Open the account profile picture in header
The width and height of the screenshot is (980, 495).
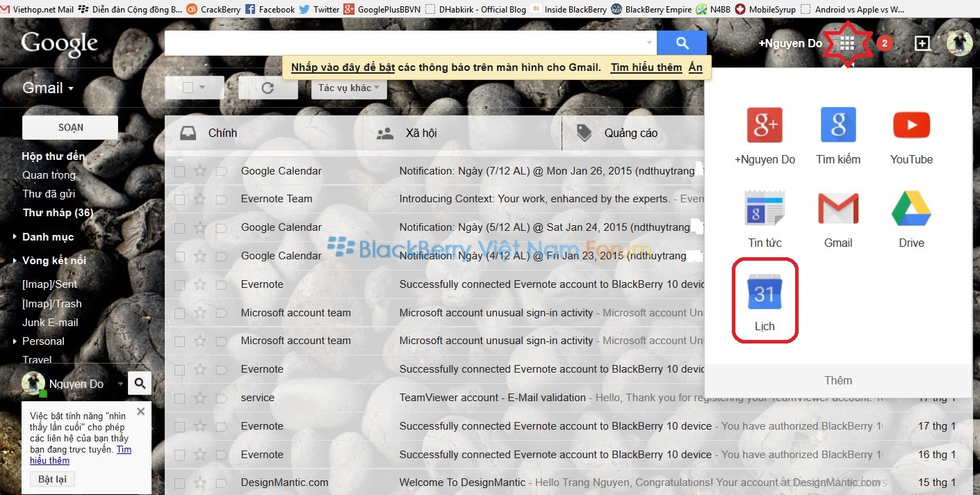[x=960, y=43]
